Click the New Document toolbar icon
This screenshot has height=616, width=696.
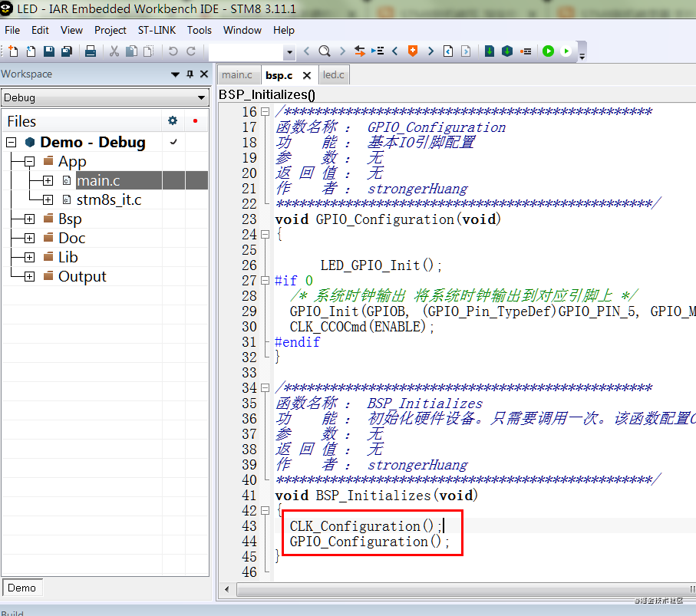click(13, 51)
